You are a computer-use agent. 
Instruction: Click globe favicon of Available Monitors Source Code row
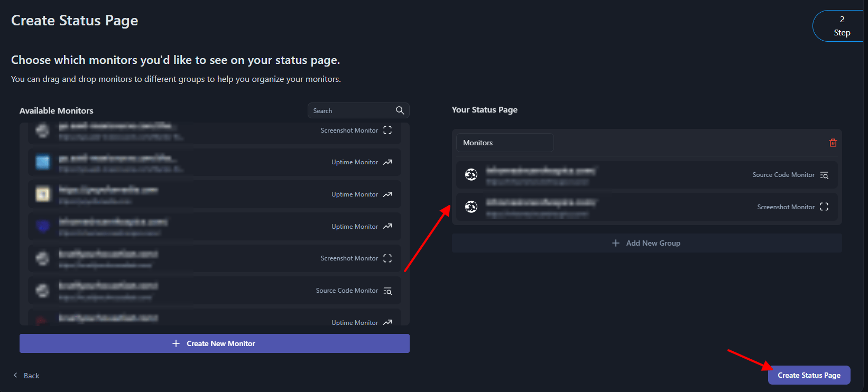[43, 290]
